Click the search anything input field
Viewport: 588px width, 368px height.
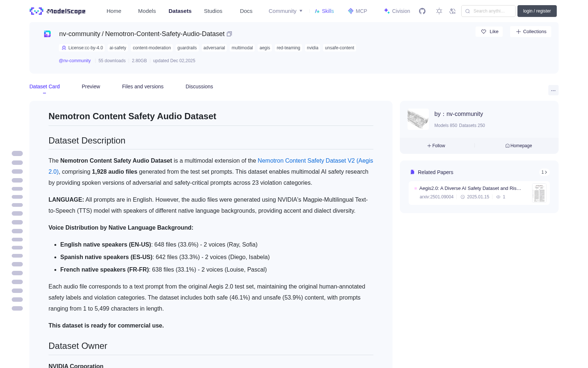click(488, 11)
